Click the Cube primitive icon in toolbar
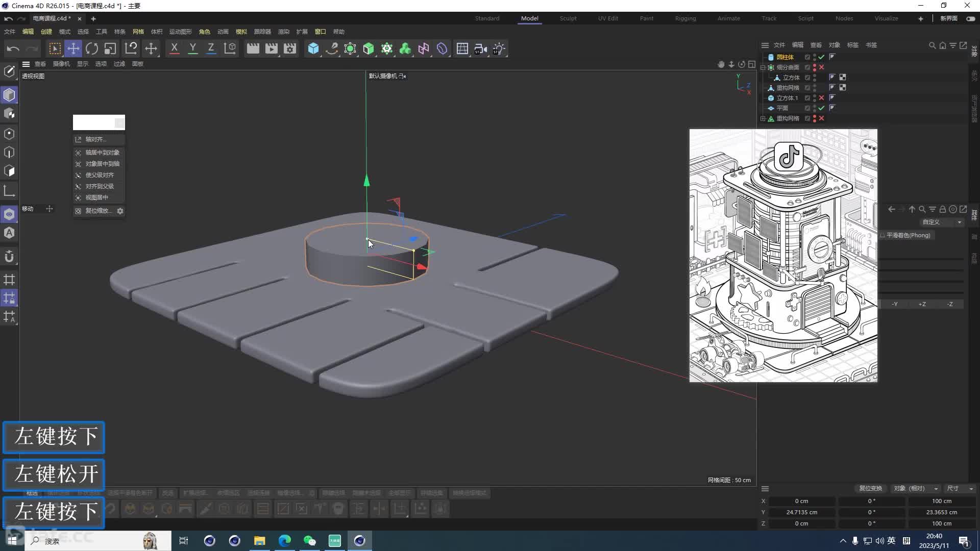The width and height of the screenshot is (980, 551). (x=313, y=48)
